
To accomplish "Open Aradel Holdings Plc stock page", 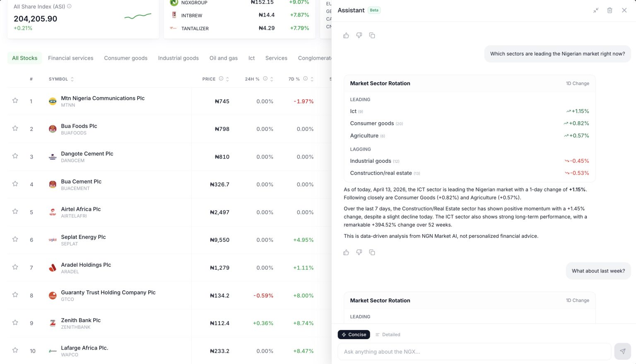I will (86, 265).
